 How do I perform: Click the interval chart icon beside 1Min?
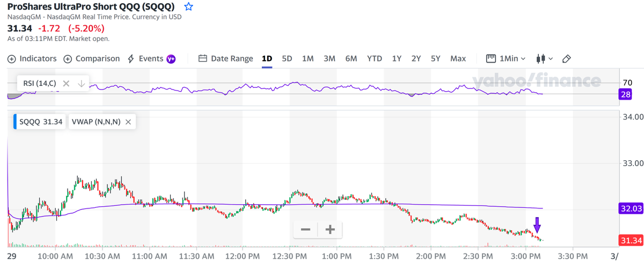491,58
